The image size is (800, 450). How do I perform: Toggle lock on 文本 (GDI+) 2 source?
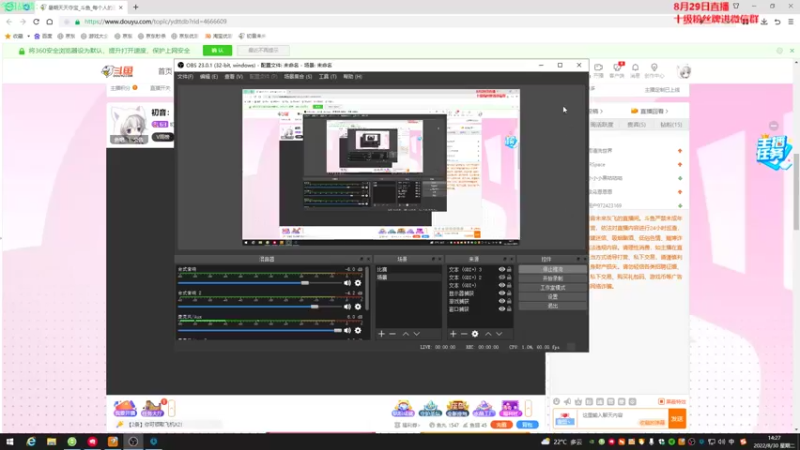tap(509, 277)
